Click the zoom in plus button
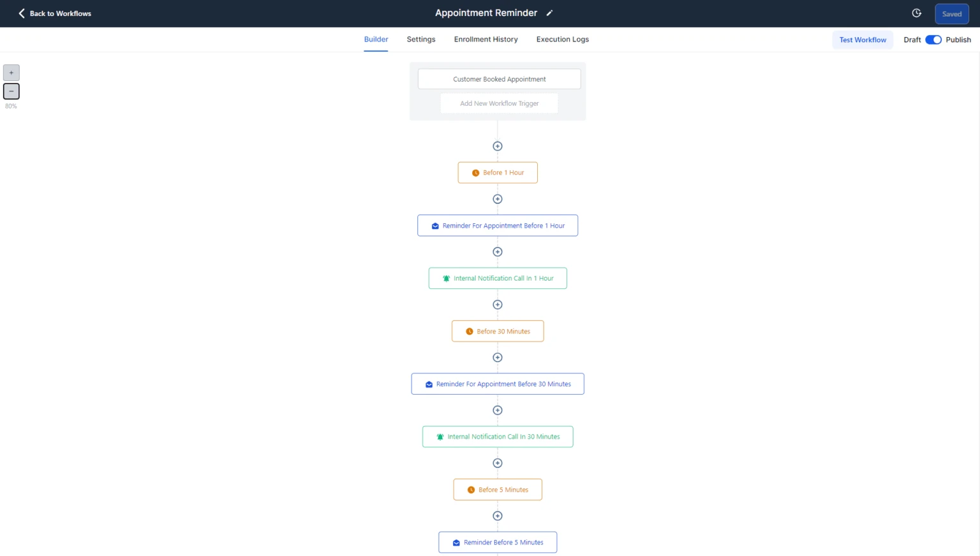The image size is (980, 556). click(11, 73)
